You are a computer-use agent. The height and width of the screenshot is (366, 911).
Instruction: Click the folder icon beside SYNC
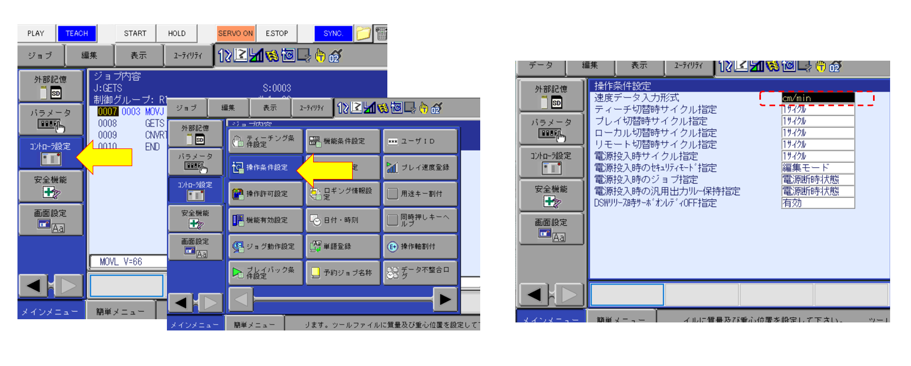pos(364,34)
